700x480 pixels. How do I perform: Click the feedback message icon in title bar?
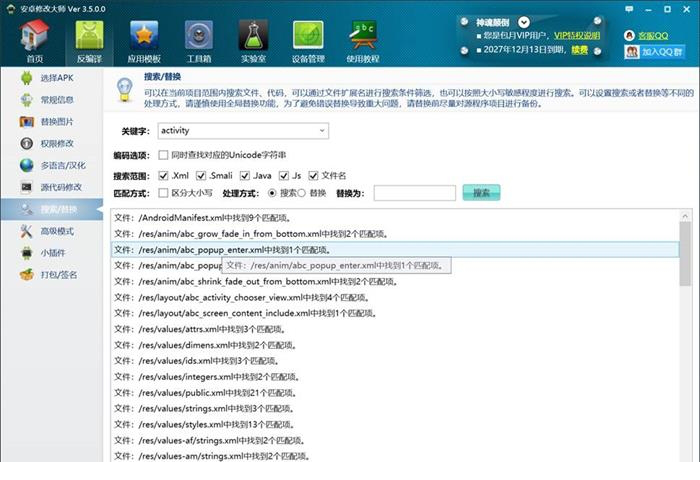point(629,9)
